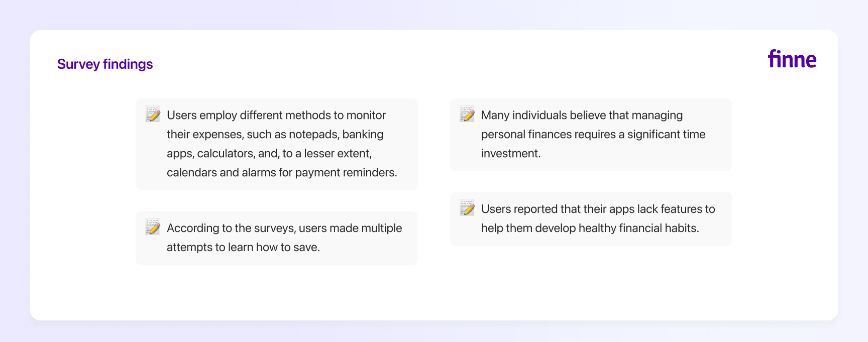Click the text 'Users reported that their apps lack features to'

598,209
